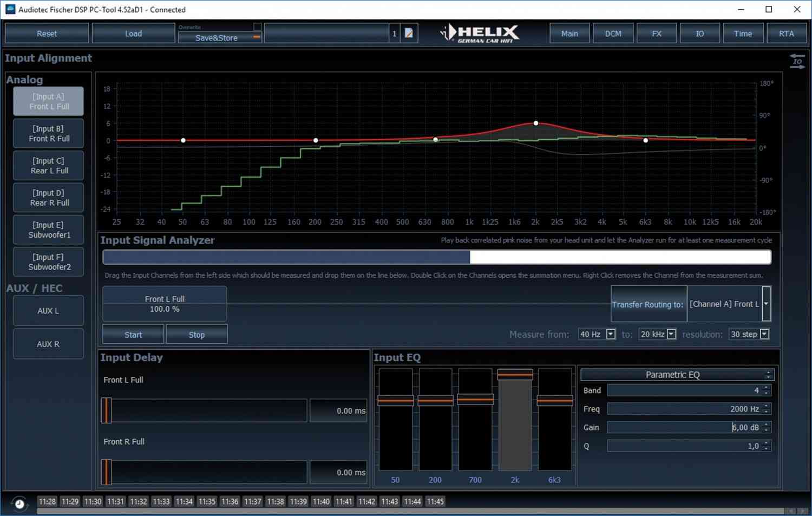The image size is (812, 516).
Task: Click the history clock icon
Action: [19, 504]
